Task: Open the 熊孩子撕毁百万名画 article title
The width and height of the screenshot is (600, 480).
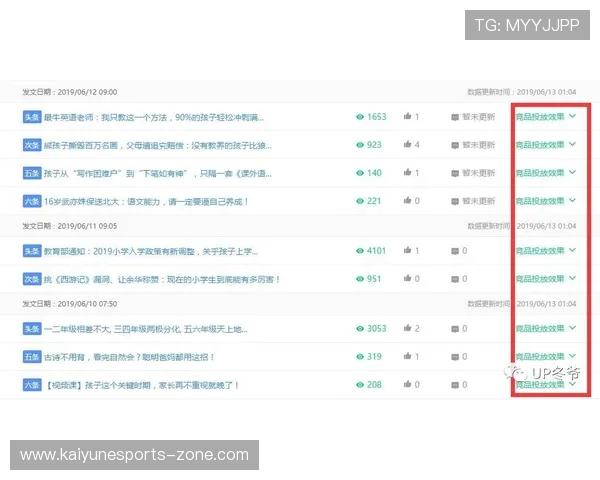Action: [x=158, y=145]
